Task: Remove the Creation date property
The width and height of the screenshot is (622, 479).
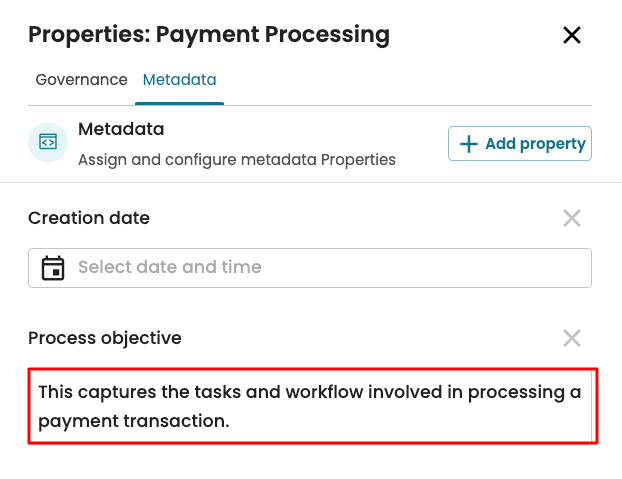Action: point(572,218)
